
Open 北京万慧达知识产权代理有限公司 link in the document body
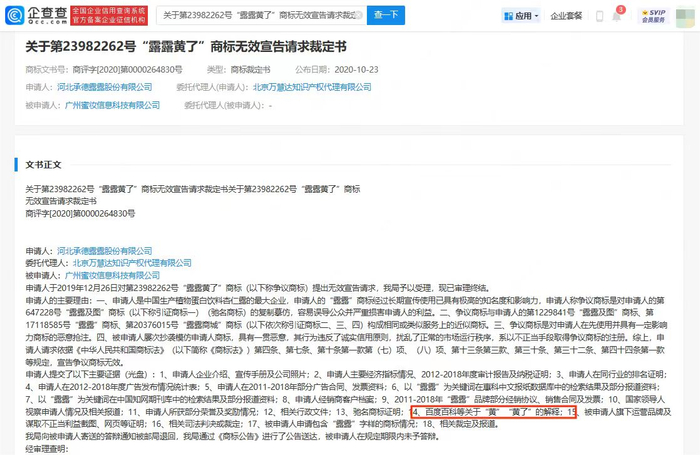tap(132, 263)
